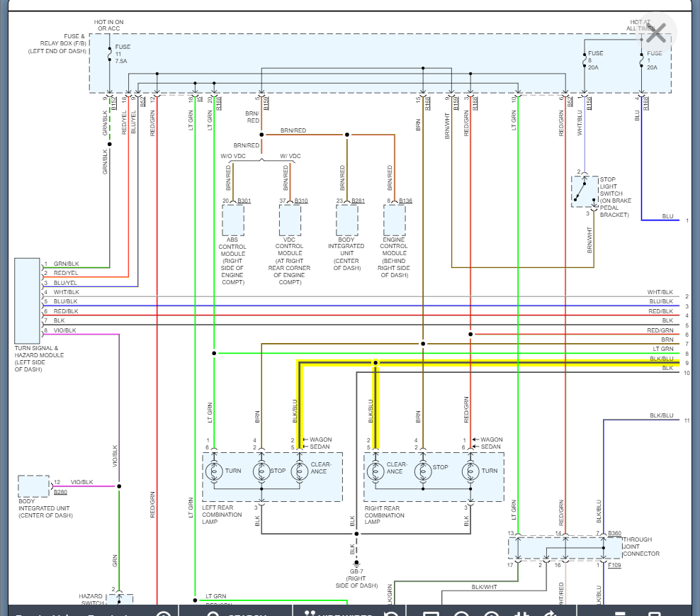This screenshot has height=616, width=700.
Task: Select the engine control module box
Action: tap(395, 220)
